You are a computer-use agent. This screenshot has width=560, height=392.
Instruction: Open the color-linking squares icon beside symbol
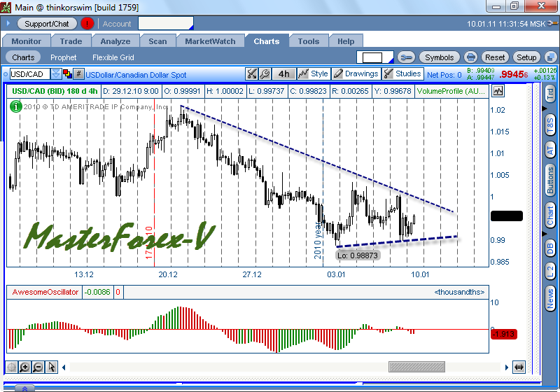pos(67,74)
